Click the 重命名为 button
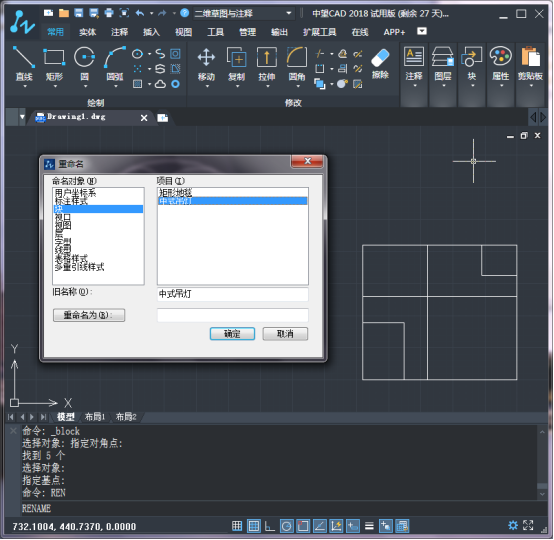This screenshot has height=540, width=554. 89,315
